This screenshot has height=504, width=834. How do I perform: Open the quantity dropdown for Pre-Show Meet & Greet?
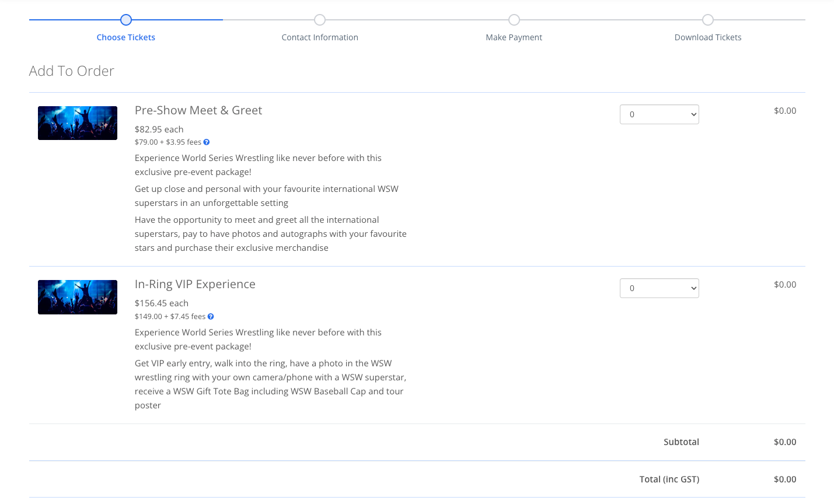[x=659, y=114]
